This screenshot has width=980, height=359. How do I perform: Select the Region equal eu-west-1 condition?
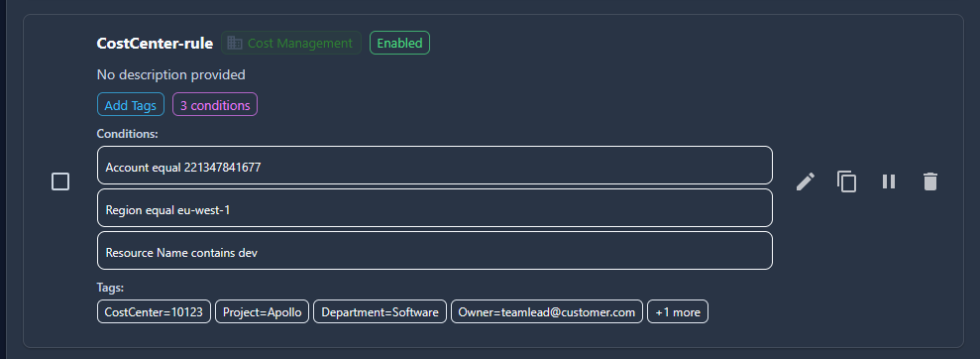pos(434,208)
